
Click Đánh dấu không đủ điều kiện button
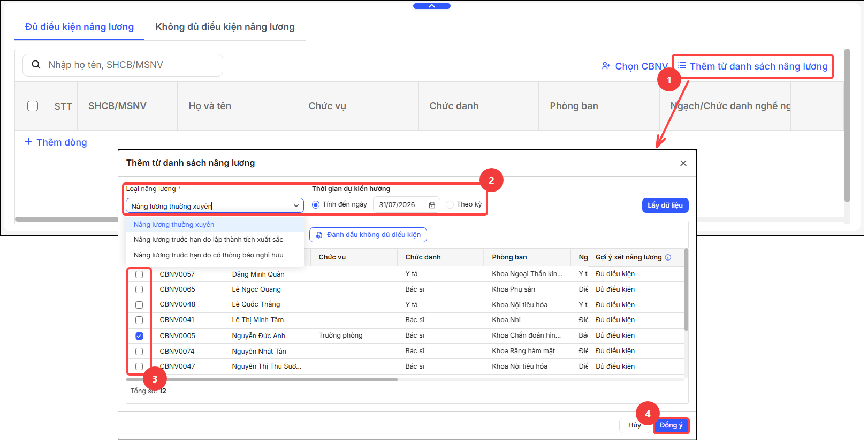[368, 235]
